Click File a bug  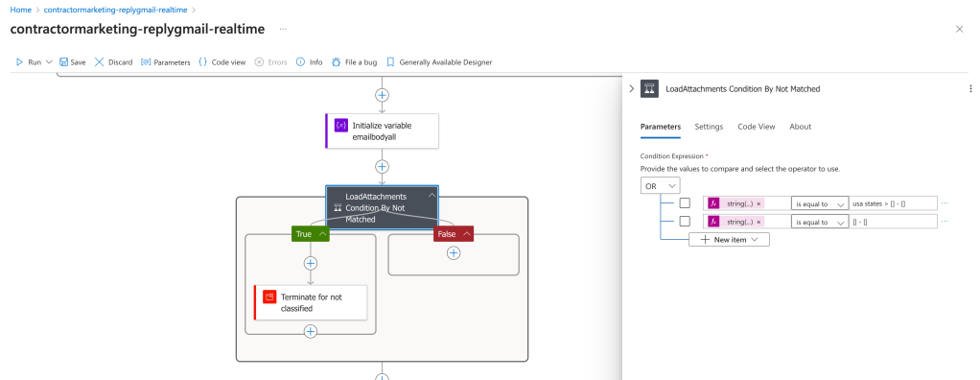click(354, 61)
